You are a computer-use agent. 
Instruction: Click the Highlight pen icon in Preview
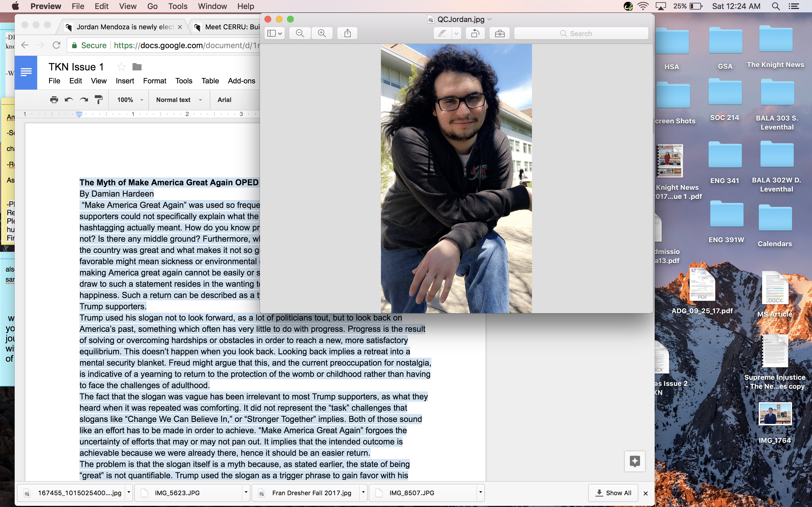pos(442,34)
